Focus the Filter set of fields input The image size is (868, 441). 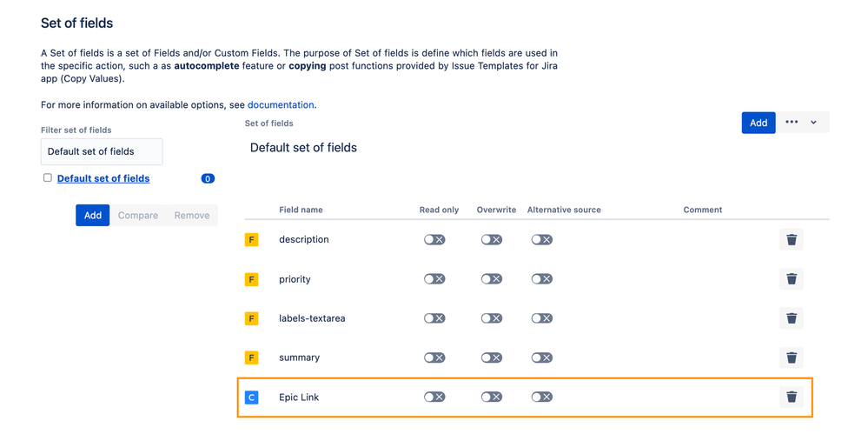[102, 151]
